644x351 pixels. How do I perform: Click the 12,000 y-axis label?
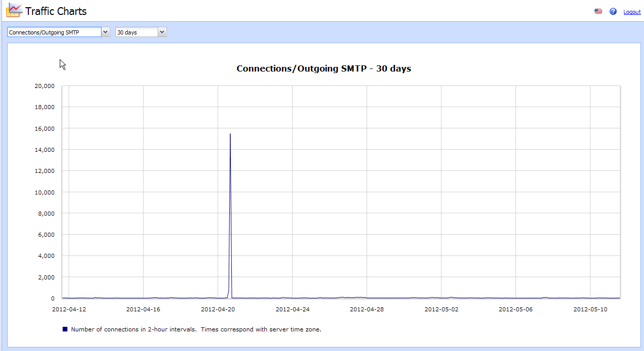pos(44,171)
